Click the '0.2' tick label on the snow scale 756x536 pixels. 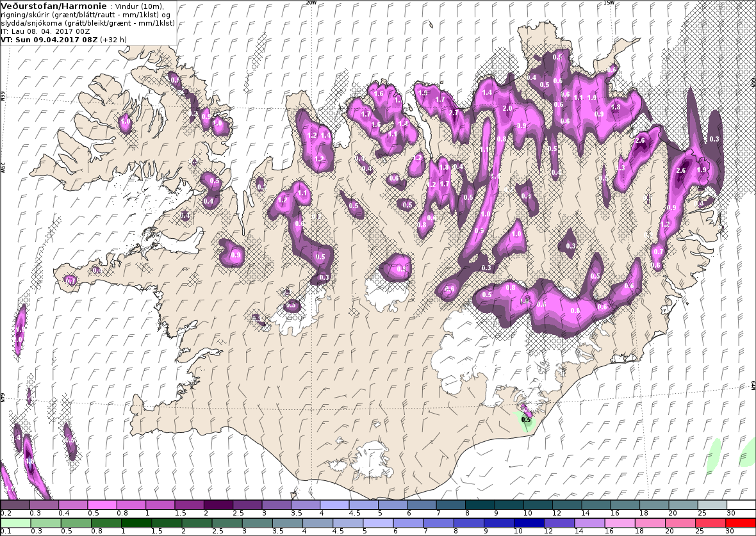tap(6, 514)
